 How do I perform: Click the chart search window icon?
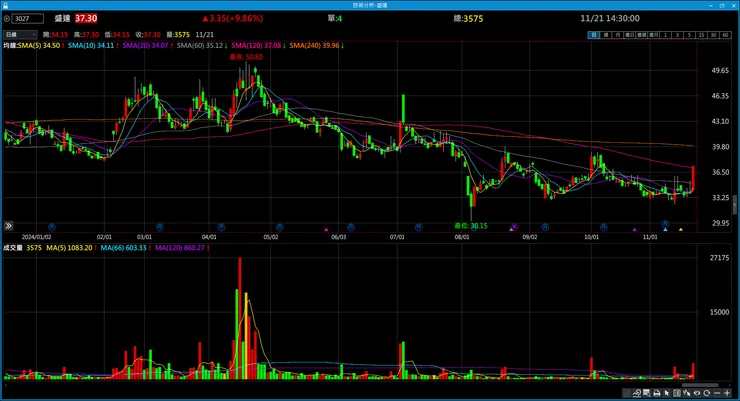(x=647, y=393)
